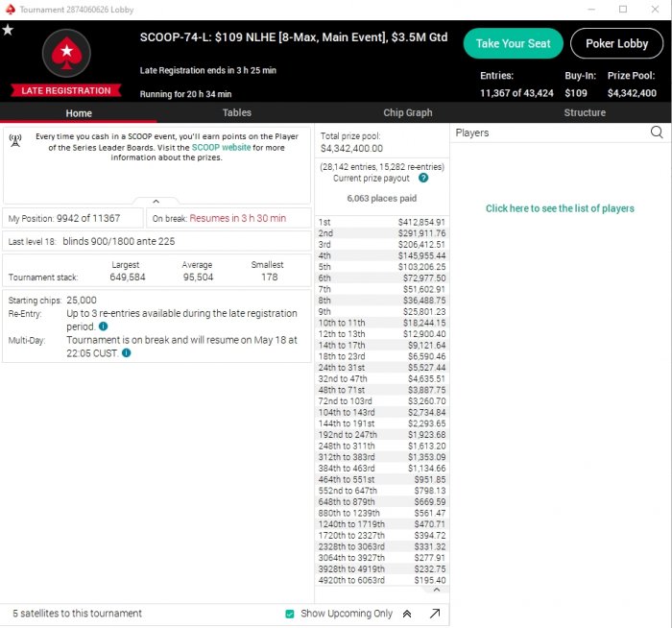Select the 24th to 31st payout row
Screen dimensions: 672x628
pyautogui.click(x=381, y=368)
